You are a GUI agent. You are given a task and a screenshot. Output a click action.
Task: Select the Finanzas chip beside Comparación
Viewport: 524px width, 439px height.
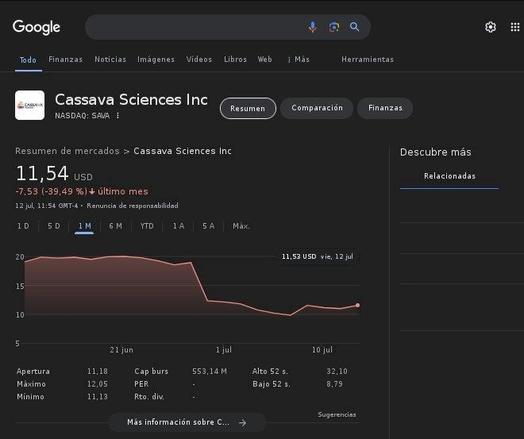click(x=385, y=108)
